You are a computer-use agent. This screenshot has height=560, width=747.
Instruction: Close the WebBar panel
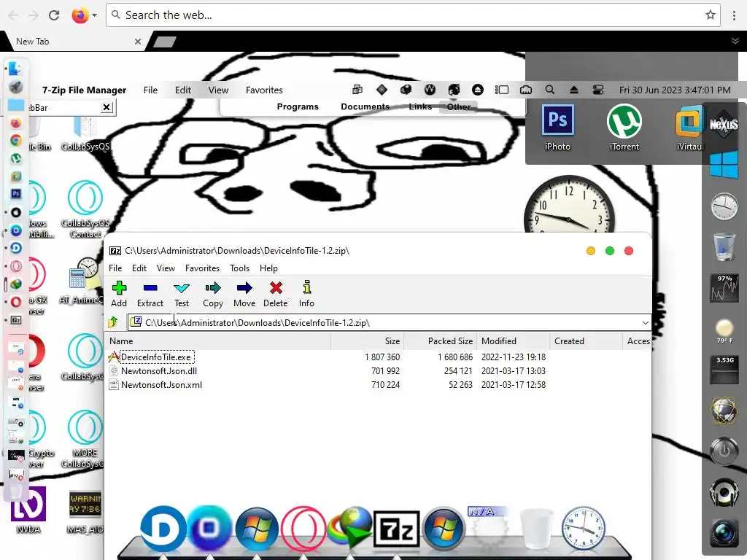click(x=107, y=107)
